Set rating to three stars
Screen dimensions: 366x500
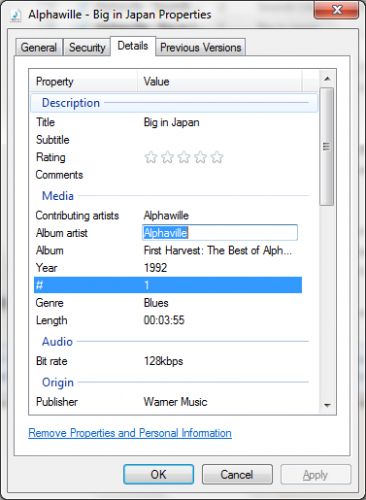[184, 157]
